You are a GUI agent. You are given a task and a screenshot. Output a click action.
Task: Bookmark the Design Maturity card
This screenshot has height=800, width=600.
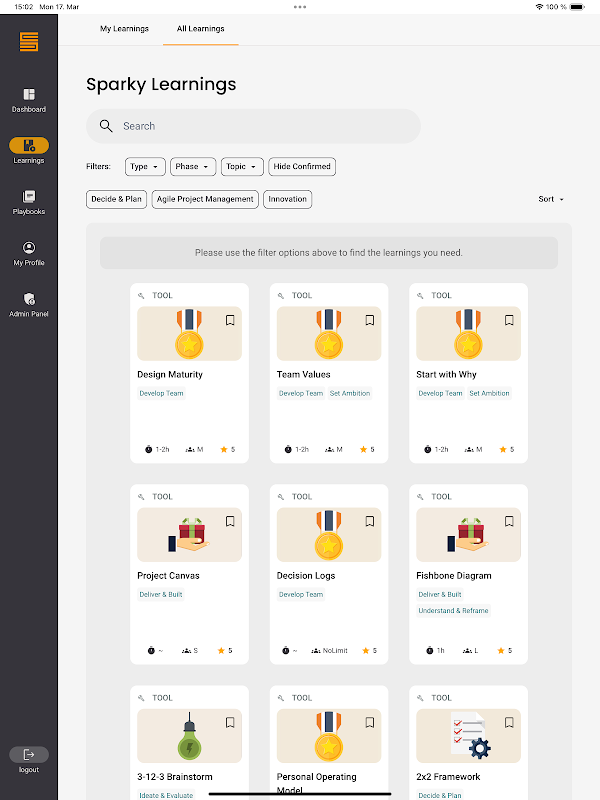coord(230,320)
